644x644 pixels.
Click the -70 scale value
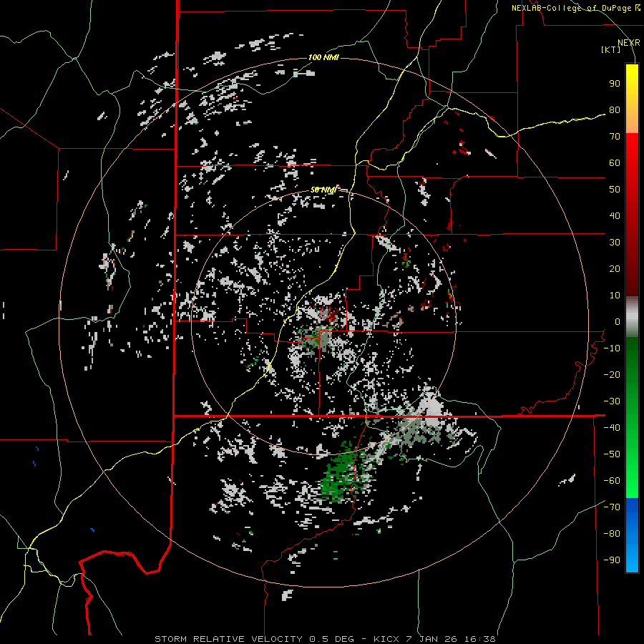click(x=612, y=507)
